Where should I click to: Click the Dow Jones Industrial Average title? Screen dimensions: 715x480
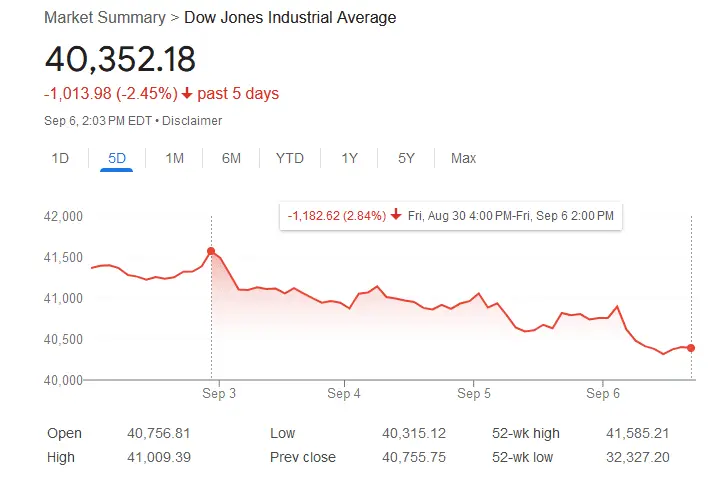[x=290, y=18]
